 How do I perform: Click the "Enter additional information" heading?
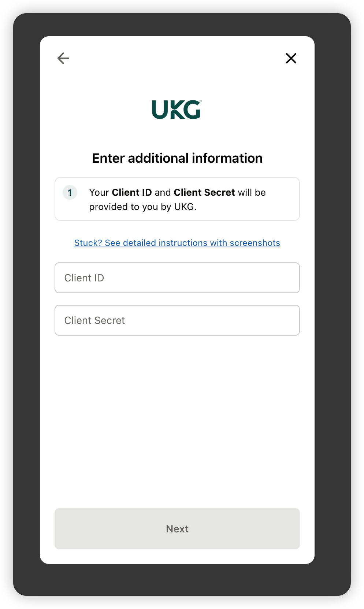(x=177, y=158)
